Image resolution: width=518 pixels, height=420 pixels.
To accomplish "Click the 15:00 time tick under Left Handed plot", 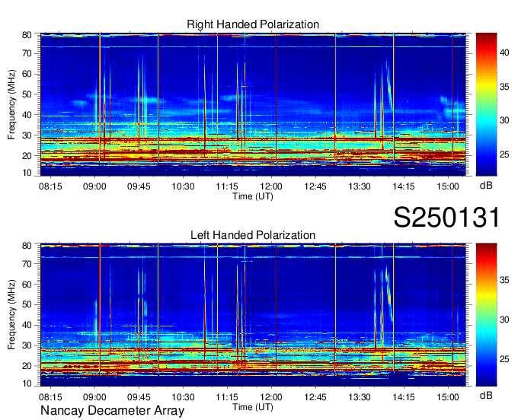I will point(448,397).
